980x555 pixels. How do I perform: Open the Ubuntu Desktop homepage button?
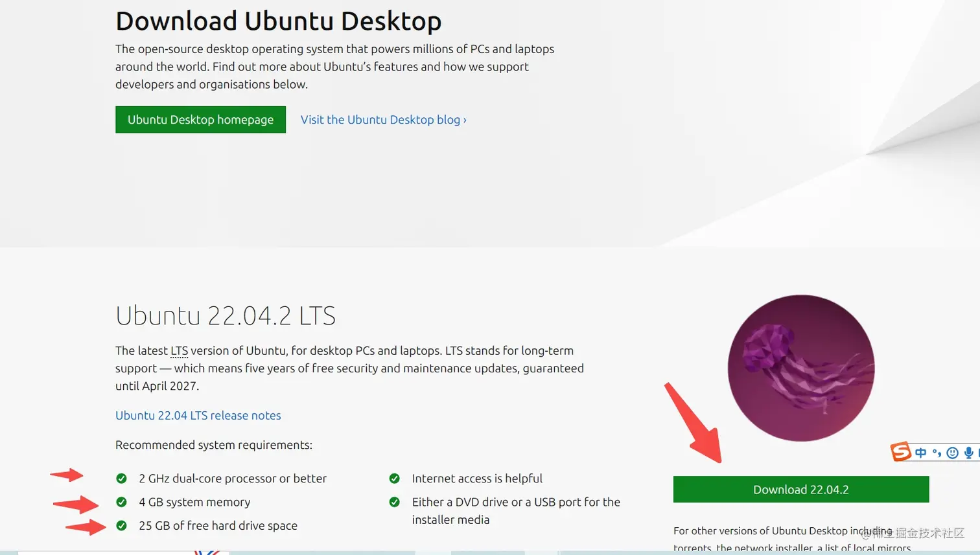point(200,120)
